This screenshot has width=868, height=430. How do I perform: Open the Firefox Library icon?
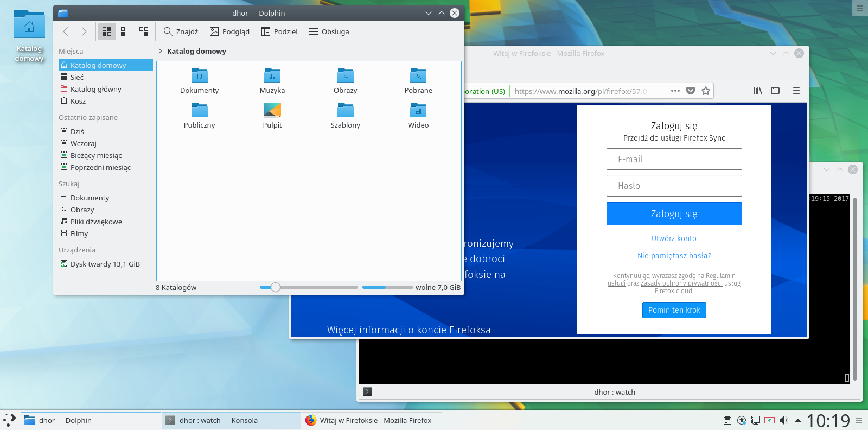click(x=758, y=91)
